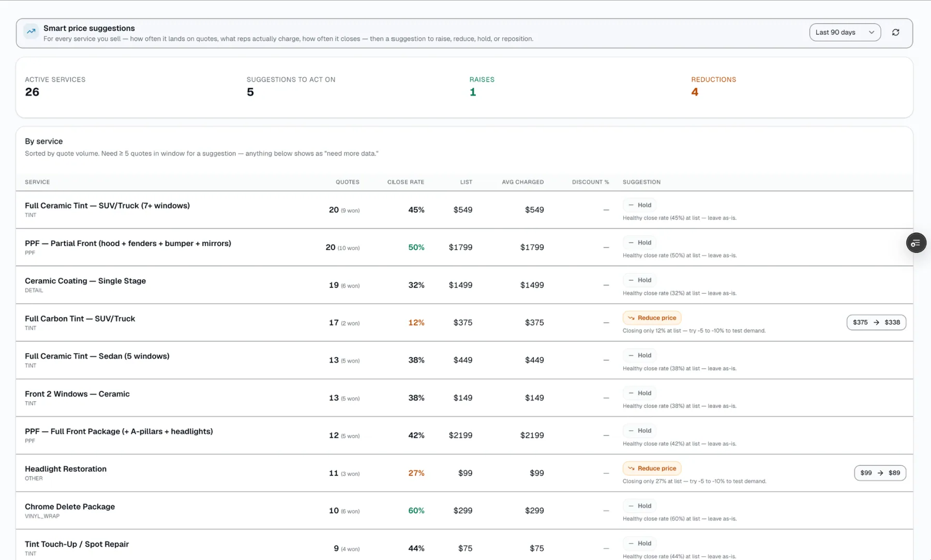Sort by the Quotes column header
The height and width of the screenshot is (560, 931).
pos(348,182)
